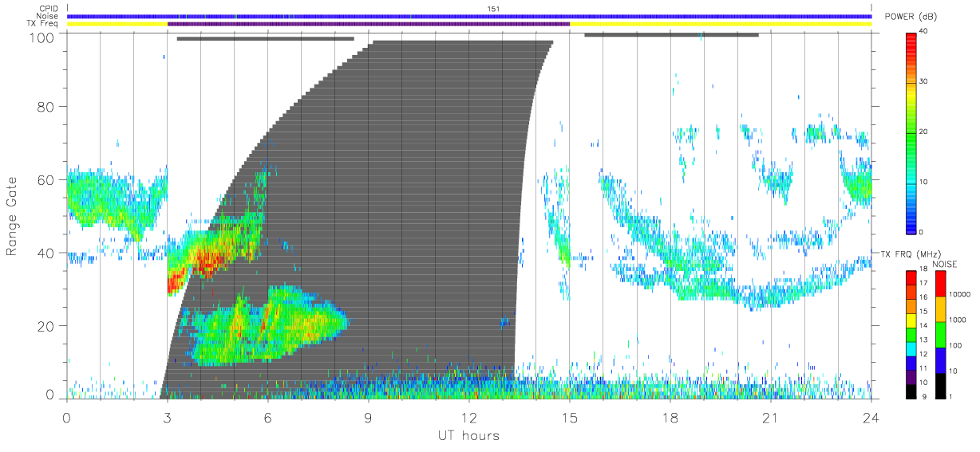Click the 100 tick on Range Gate axis
This screenshot has height=452, width=980.
click(x=41, y=37)
